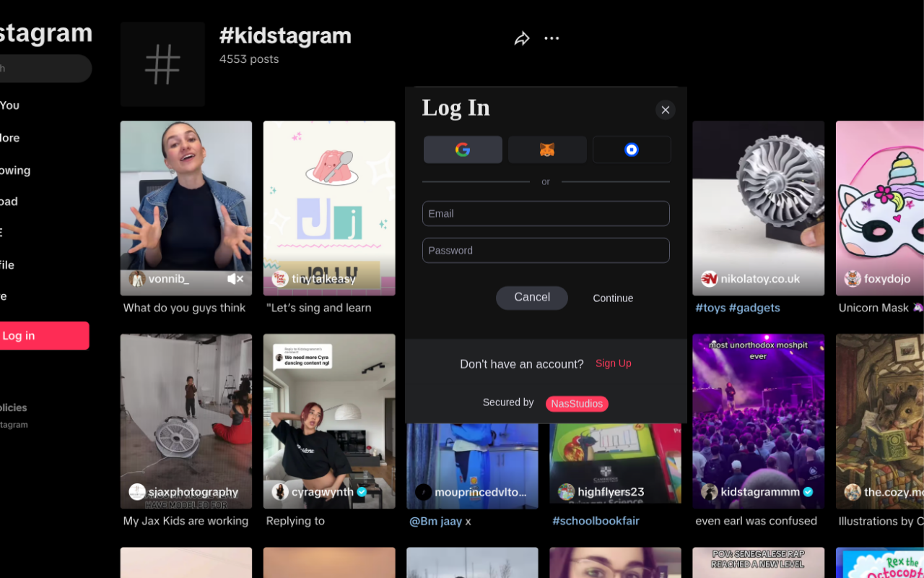This screenshot has height=578, width=924.
Task: Click the large hashtag tile icon
Action: [x=162, y=64]
